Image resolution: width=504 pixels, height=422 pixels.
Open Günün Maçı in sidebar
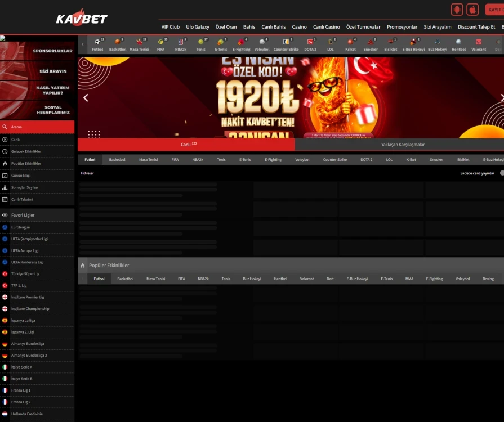pos(37,176)
